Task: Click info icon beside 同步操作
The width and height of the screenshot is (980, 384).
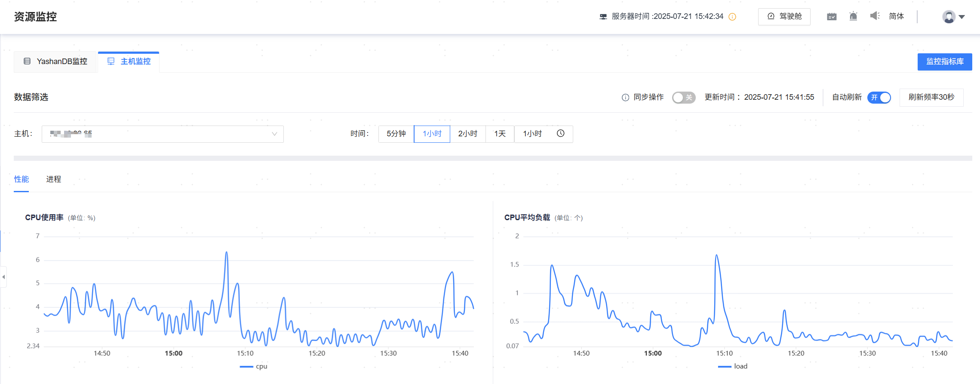Action: pos(625,98)
